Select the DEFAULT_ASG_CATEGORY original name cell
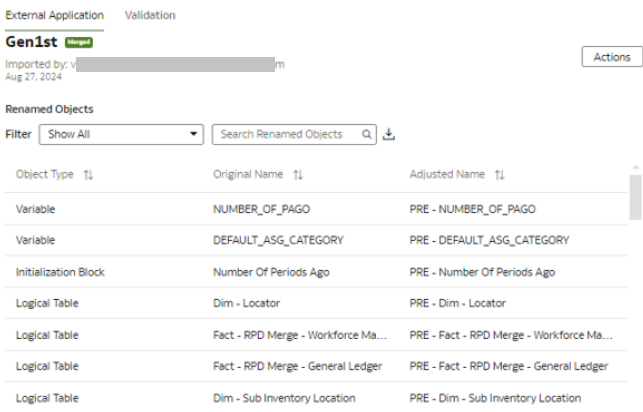Screen dimensions: 643x412 278,240
